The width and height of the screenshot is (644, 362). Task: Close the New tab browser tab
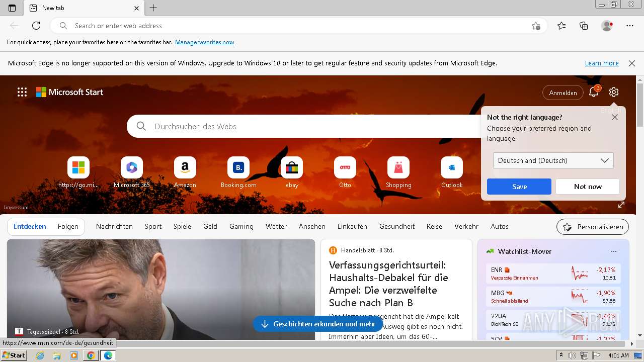pyautogui.click(x=136, y=8)
